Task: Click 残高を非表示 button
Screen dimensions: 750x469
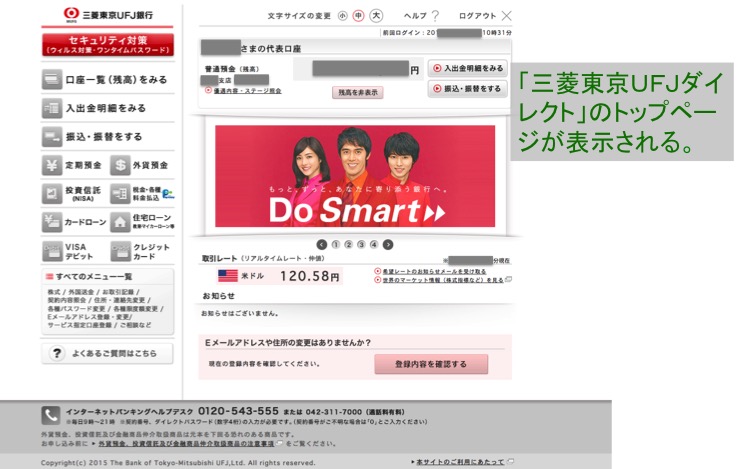Action: pyautogui.click(x=358, y=92)
